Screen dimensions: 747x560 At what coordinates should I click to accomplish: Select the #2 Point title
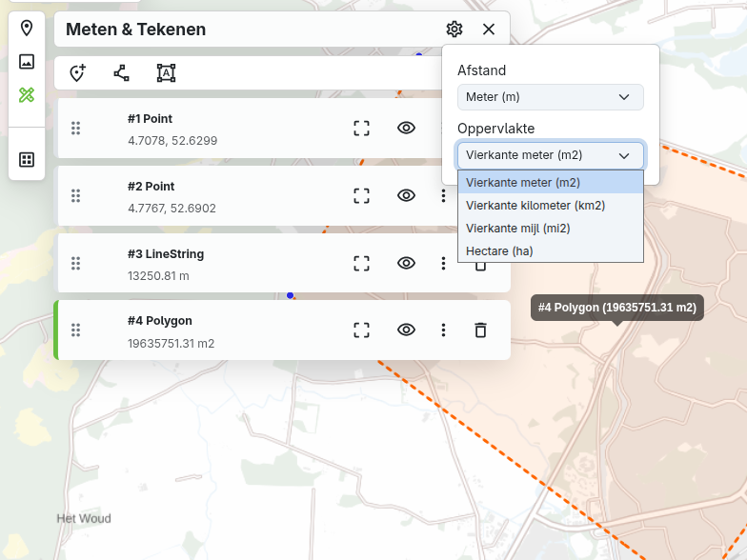pos(151,187)
